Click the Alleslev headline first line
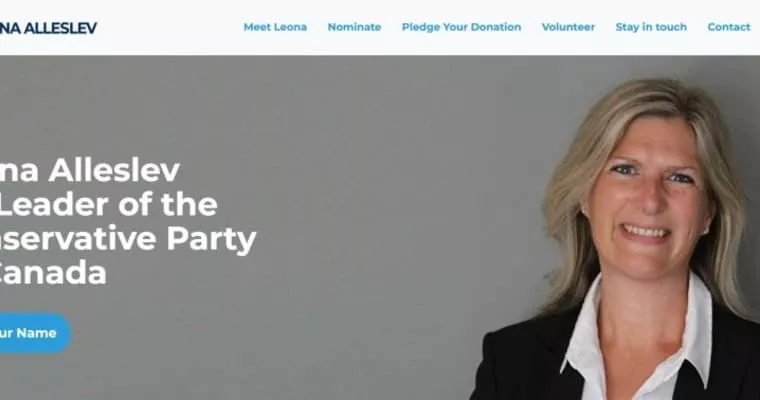Viewport: 760px width, 400px height. 90,171
